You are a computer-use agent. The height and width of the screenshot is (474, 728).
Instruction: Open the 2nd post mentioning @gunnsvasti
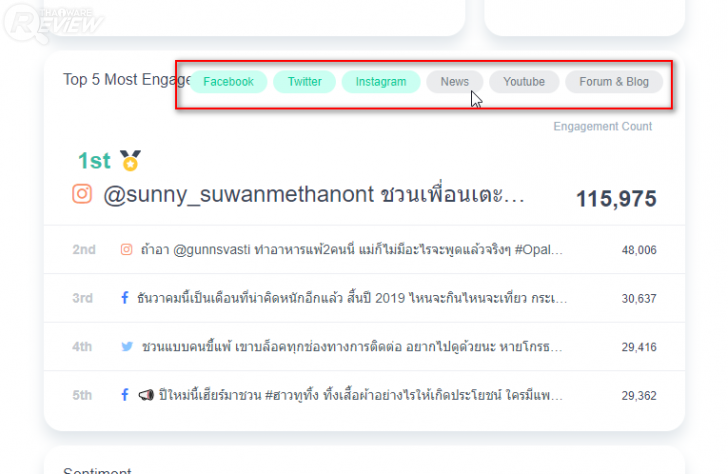(352, 250)
